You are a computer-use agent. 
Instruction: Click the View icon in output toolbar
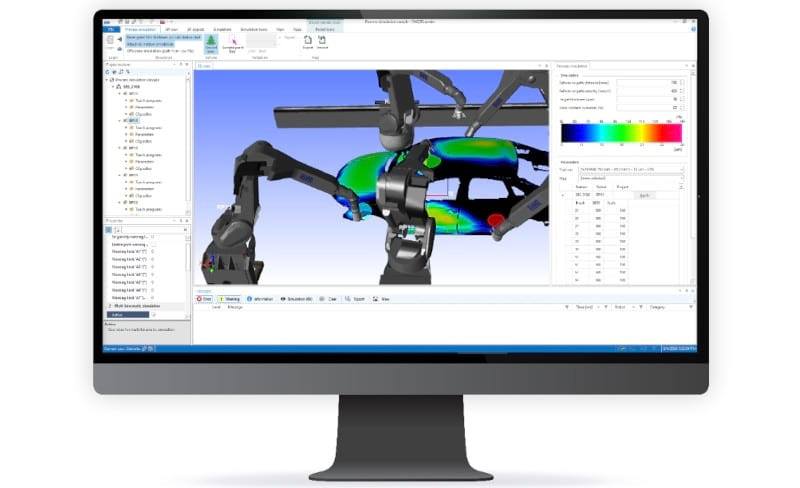(x=379, y=298)
